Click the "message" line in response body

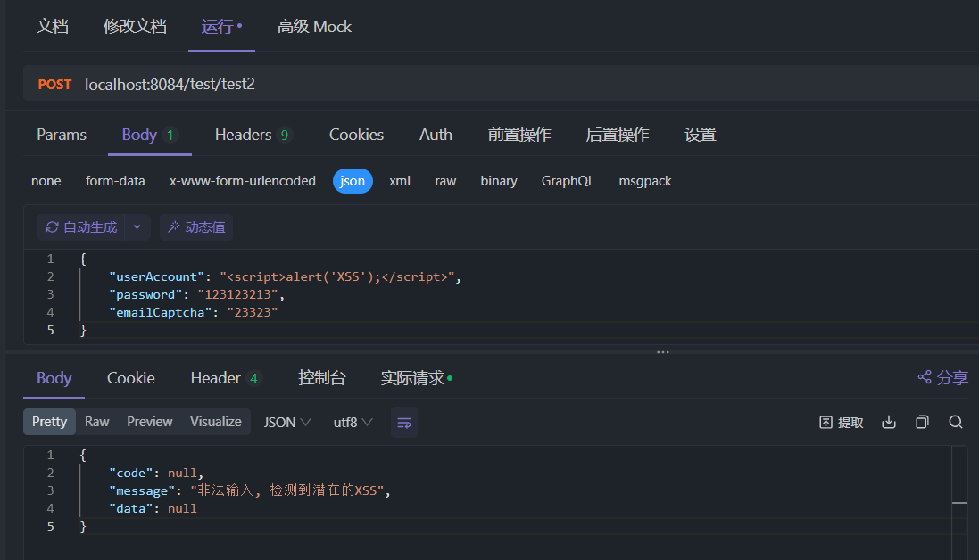click(249, 490)
